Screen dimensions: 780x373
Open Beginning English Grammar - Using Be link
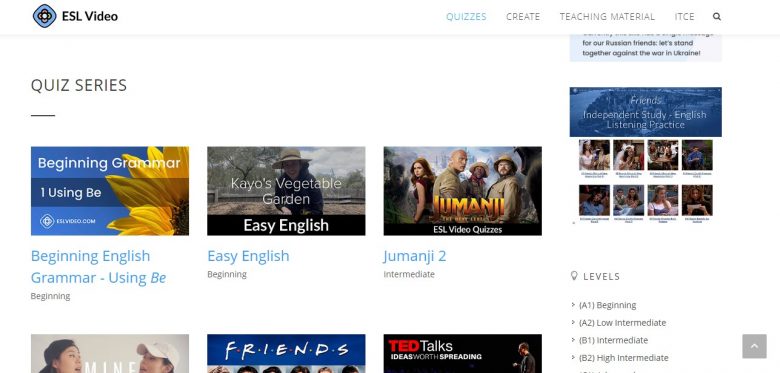[x=98, y=267]
